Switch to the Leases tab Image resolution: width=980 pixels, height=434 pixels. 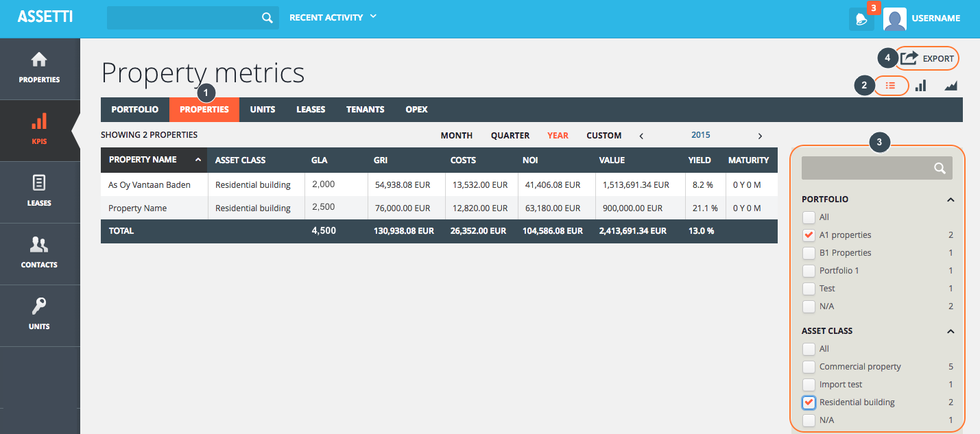coord(311,110)
